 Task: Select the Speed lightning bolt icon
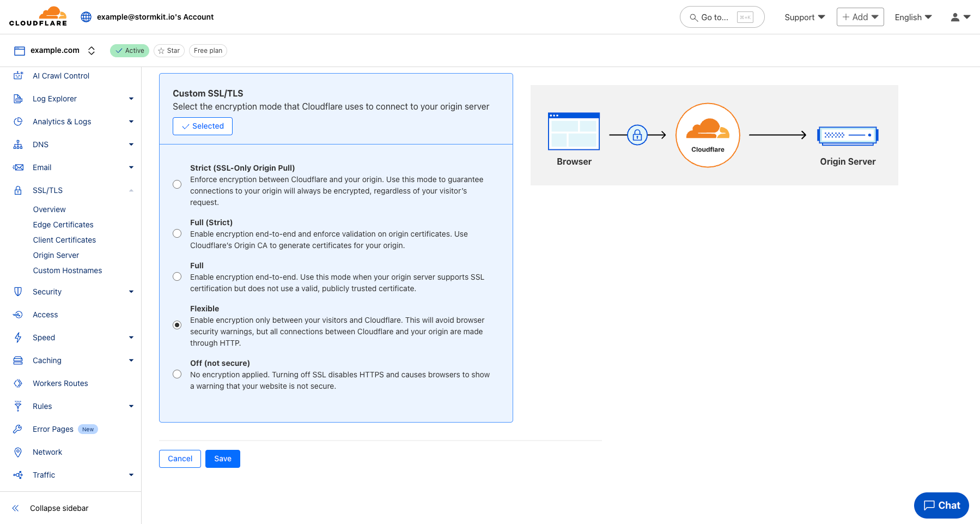click(x=18, y=337)
